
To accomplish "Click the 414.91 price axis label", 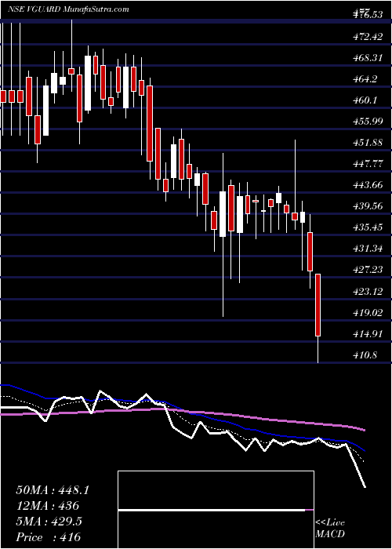I will pyautogui.click(x=368, y=333).
